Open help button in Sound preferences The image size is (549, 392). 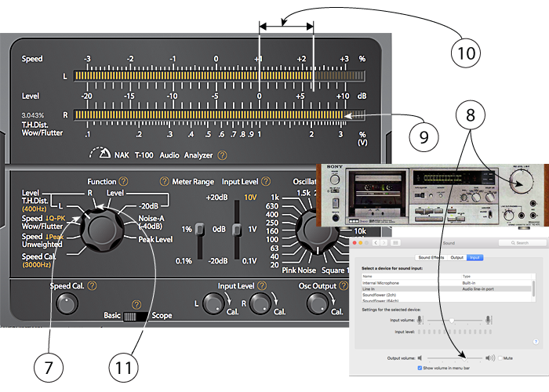[536, 342]
